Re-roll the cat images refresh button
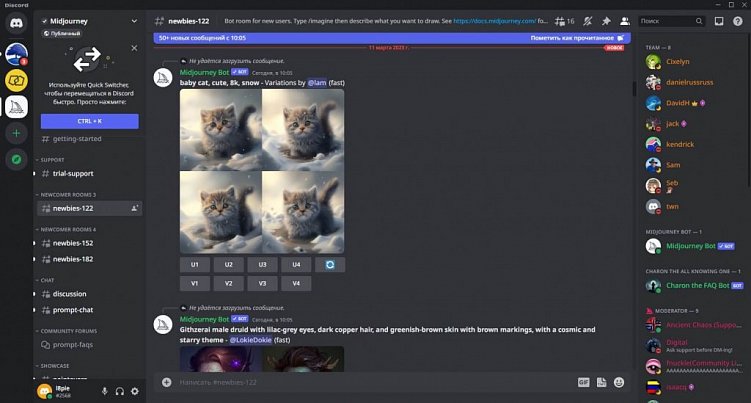 click(330, 265)
